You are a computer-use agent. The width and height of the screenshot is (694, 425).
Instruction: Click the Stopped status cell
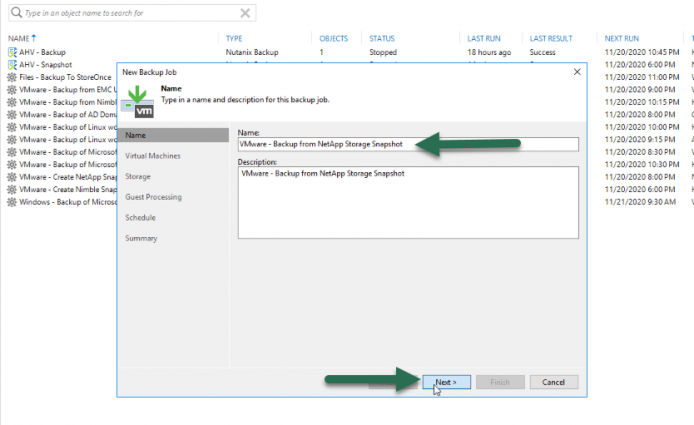point(383,52)
